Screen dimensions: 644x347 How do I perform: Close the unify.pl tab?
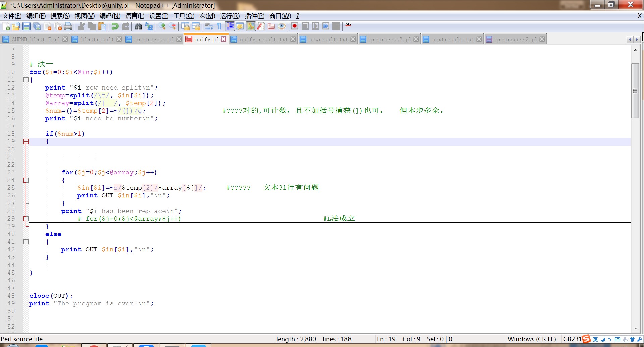coord(224,39)
